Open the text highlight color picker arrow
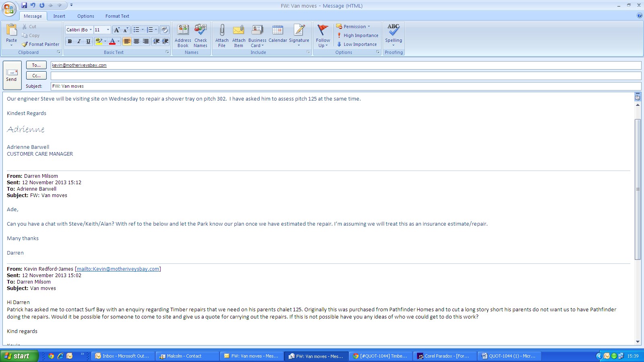This screenshot has width=644, height=362. point(105,41)
